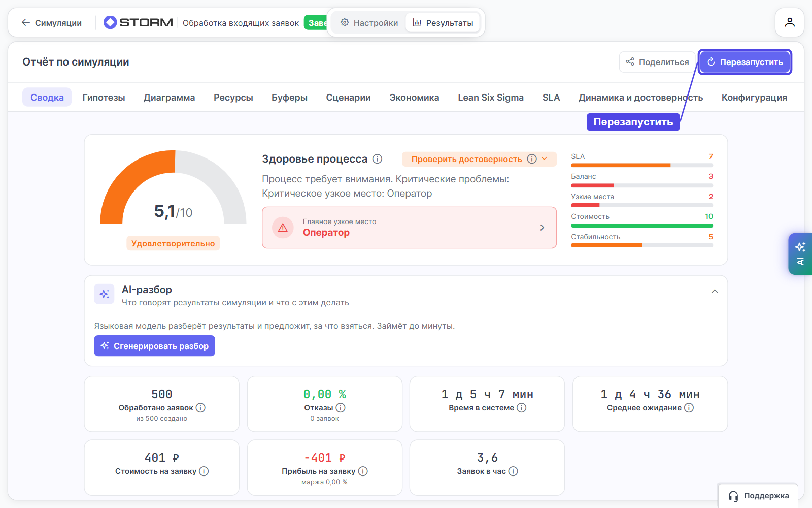Expand Проверить достоверность dropdown
Screen dimensions: 812x508
click(479, 159)
